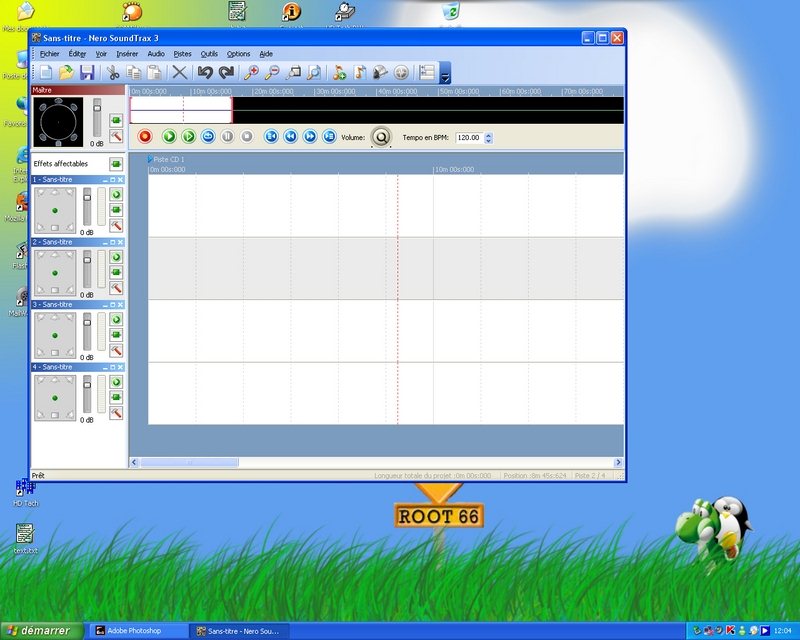Start recording with the red record button

click(145, 137)
